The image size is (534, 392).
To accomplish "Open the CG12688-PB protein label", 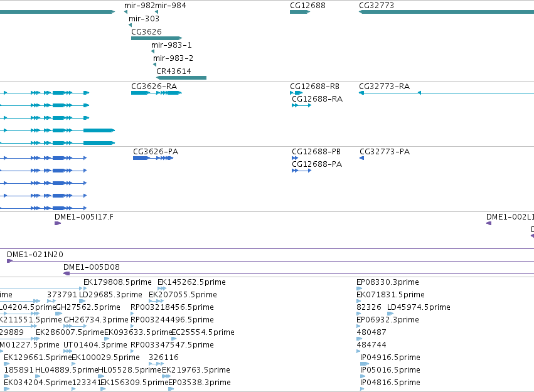I will 316,152.
